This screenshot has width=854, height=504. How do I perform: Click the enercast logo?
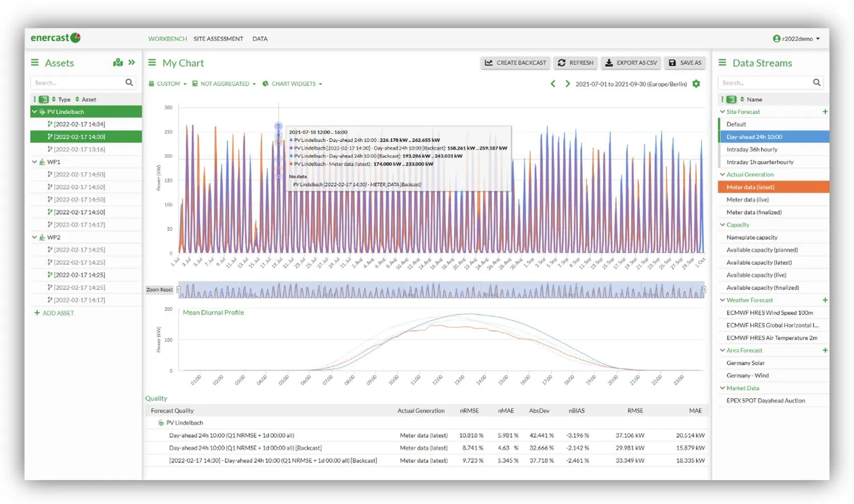[x=56, y=38]
